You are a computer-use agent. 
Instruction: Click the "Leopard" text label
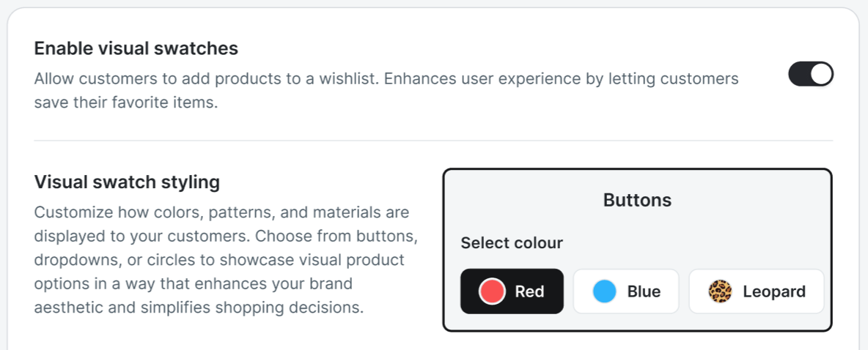coord(773,291)
